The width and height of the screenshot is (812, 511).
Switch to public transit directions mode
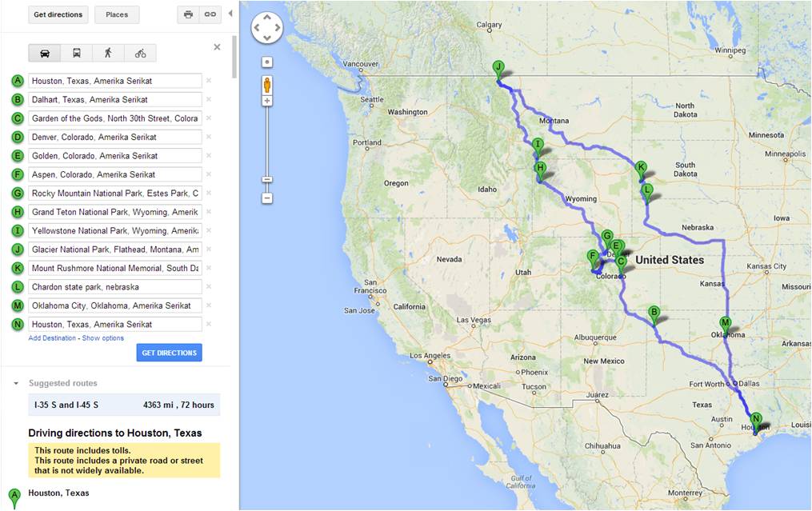coord(76,53)
